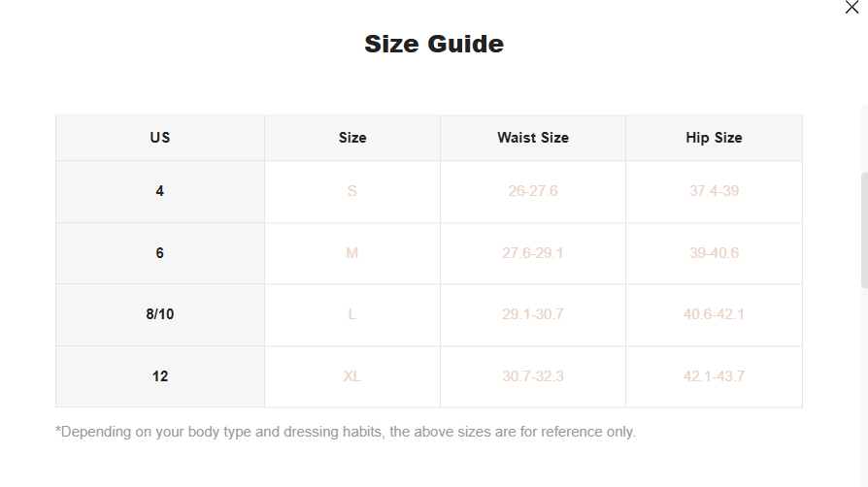
Task: Select the XL size cell
Action: (x=352, y=376)
